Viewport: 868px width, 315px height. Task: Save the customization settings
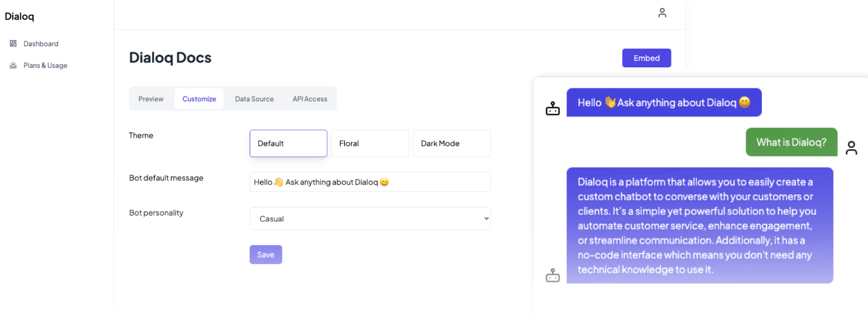266,255
